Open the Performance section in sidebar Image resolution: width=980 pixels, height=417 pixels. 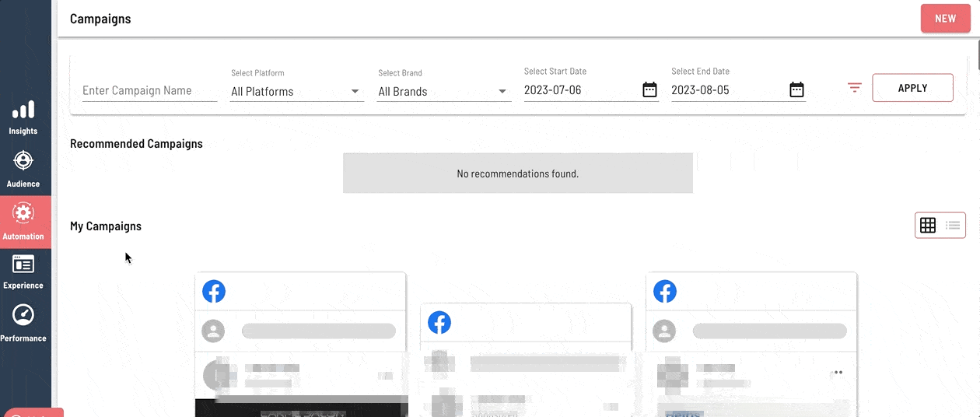[x=23, y=323]
